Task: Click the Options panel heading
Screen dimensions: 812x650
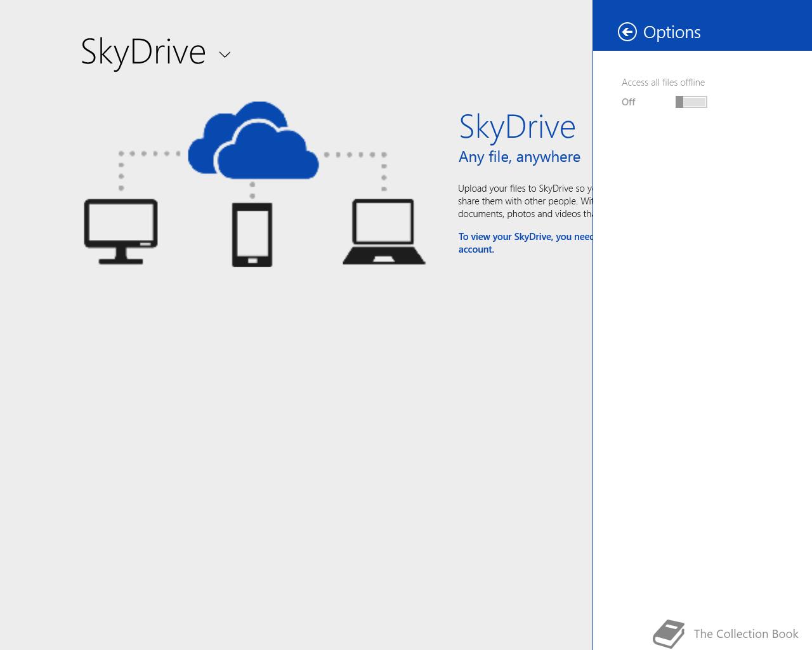Action: coord(672,32)
